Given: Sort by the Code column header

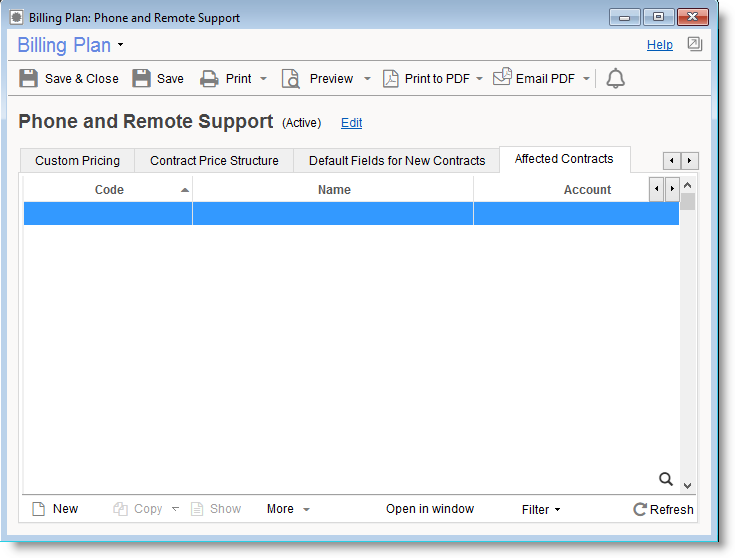Looking at the screenshot, I should [x=109, y=190].
